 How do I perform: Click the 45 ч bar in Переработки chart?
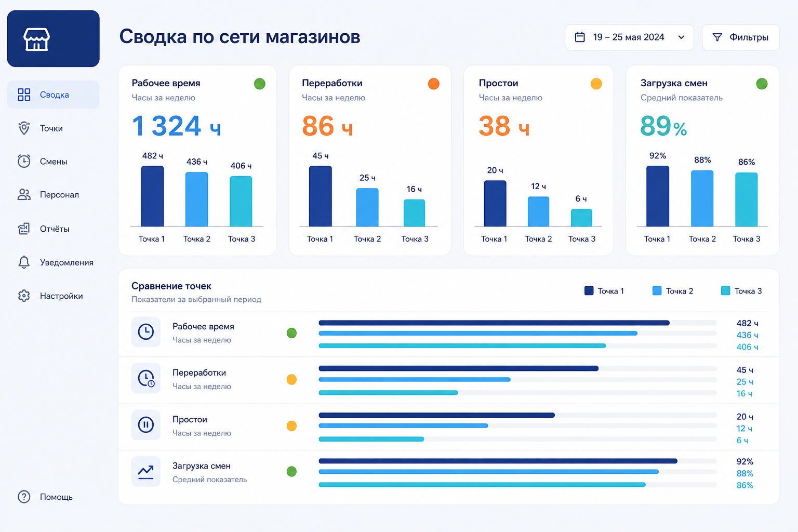tap(321, 196)
